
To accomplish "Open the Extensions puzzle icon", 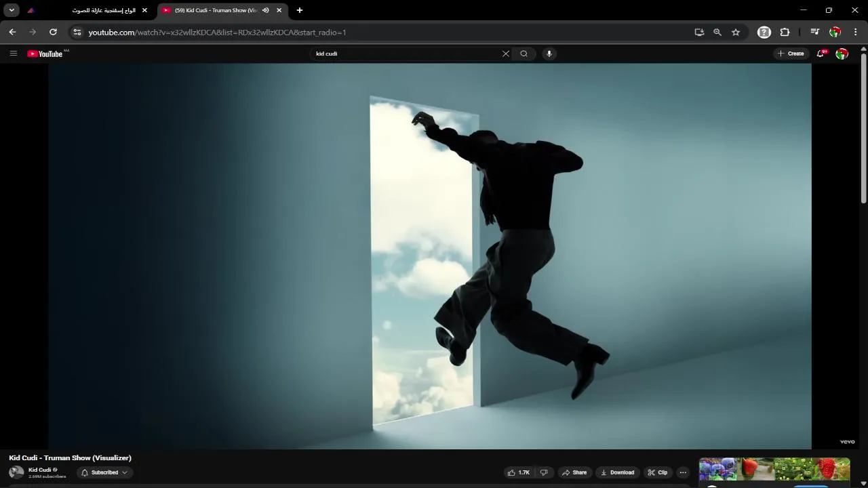I will [785, 32].
